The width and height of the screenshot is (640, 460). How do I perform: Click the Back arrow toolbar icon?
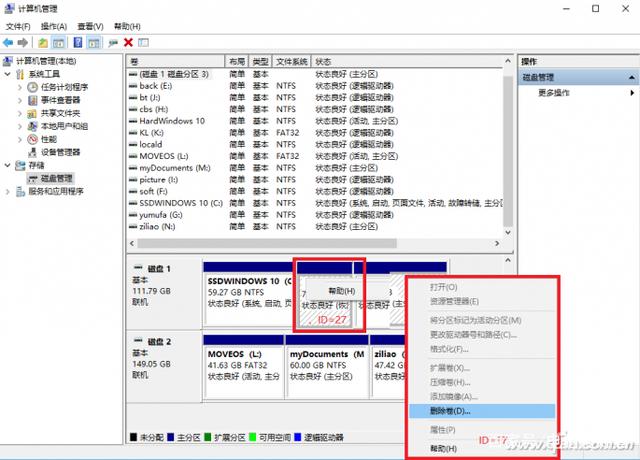8,42
